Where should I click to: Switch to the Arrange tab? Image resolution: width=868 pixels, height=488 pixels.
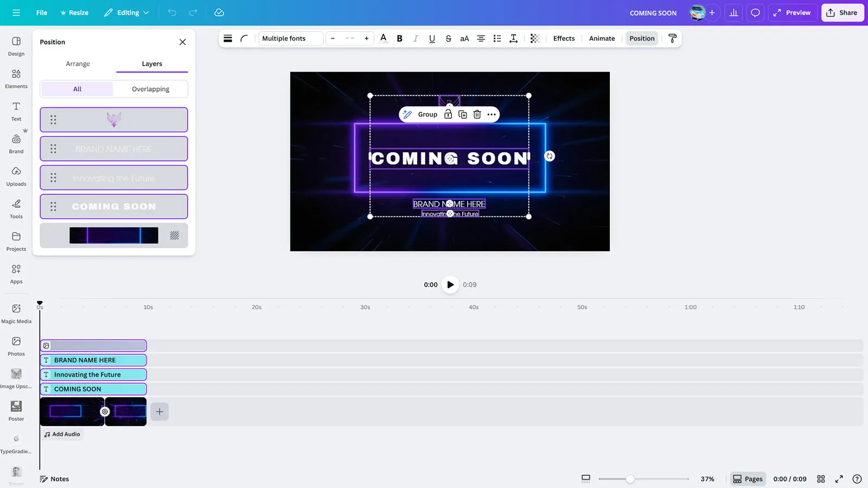coord(78,64)
